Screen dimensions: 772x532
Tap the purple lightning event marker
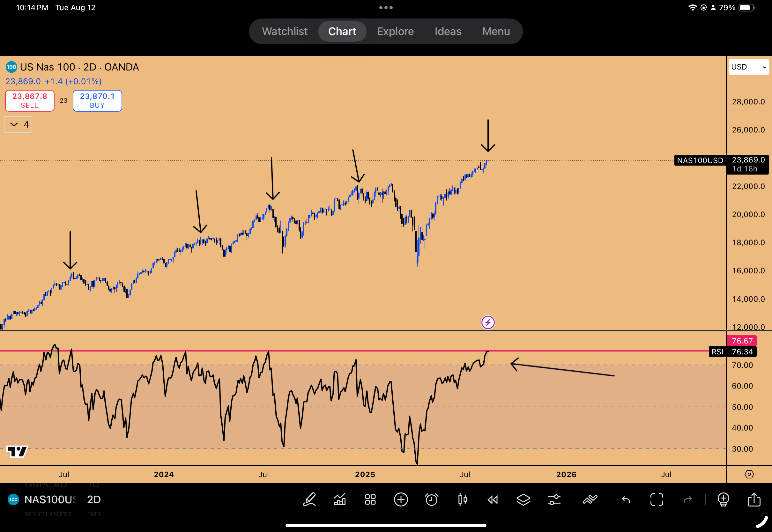click(488, 322)
